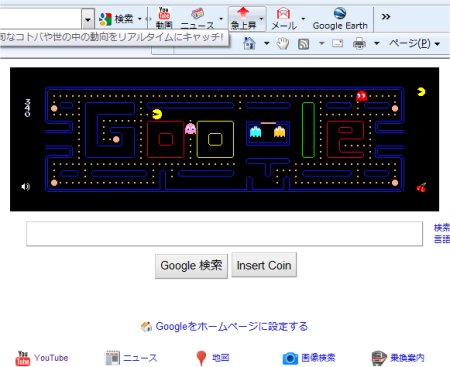Image resolution: width=450 pixels, height=367 pixels.
Task: Click the メール Gmail toolbar icon
Action: [x=283, y=19]
